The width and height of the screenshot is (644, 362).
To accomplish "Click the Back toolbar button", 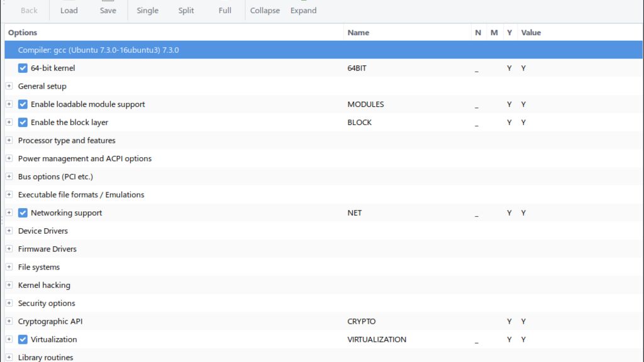I will 29,10.
